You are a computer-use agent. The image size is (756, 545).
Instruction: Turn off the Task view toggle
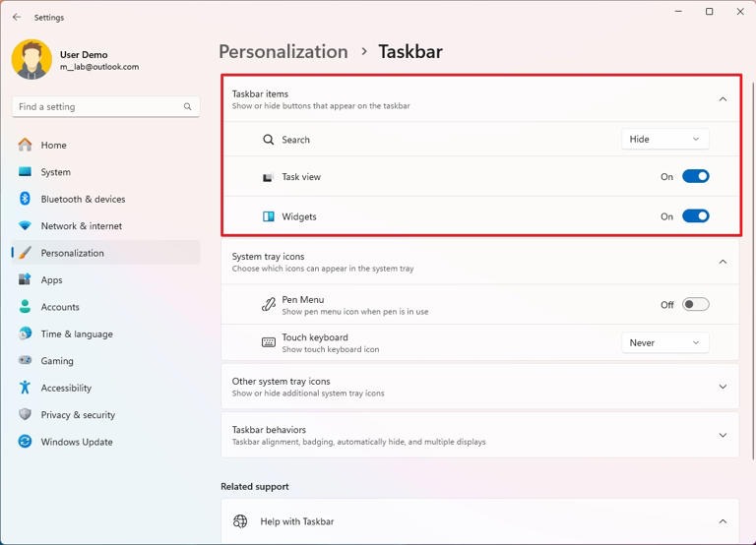pos(695,176)
